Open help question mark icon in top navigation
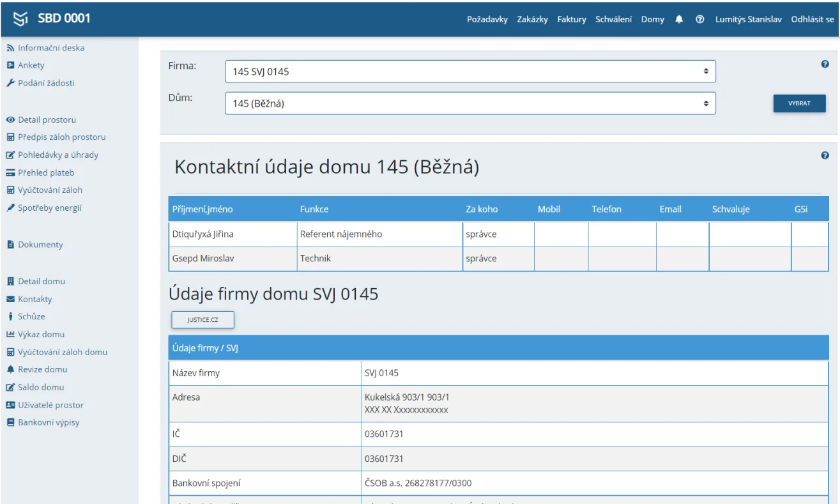Image resolution: width=840 pixels, height=504 pixels. (x=700, y=20)
